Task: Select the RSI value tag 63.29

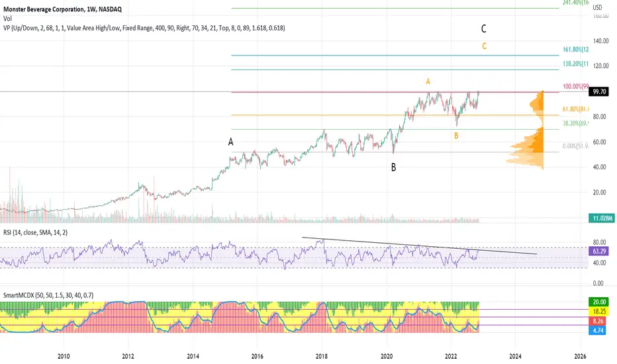Action: (599, 251)
